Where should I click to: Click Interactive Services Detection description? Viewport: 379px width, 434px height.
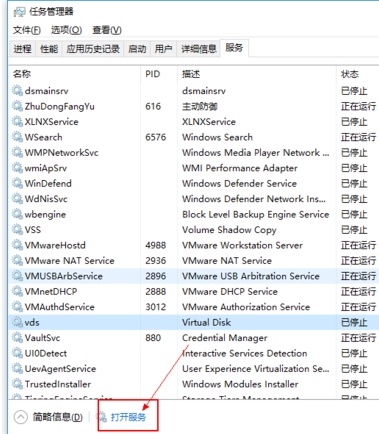[x=245, y=353]
